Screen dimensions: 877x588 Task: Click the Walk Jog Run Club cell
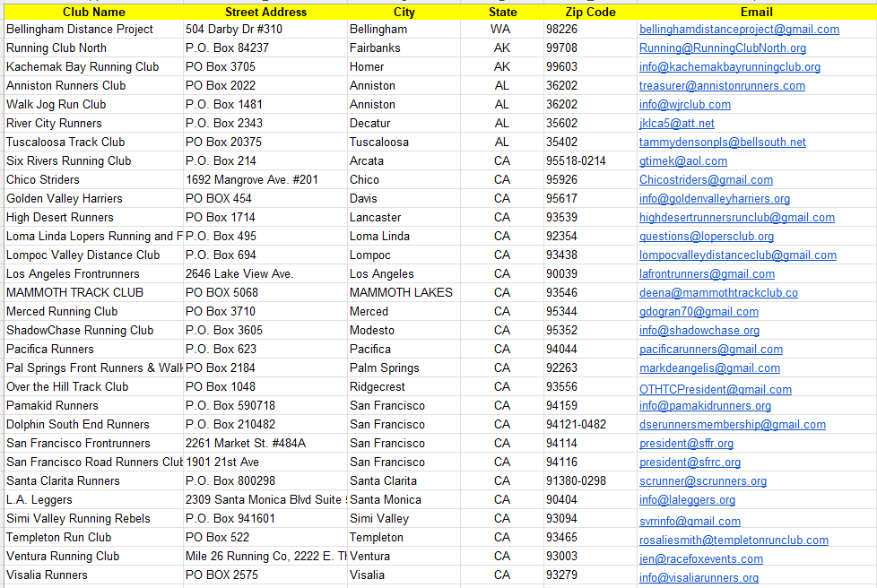94,105
